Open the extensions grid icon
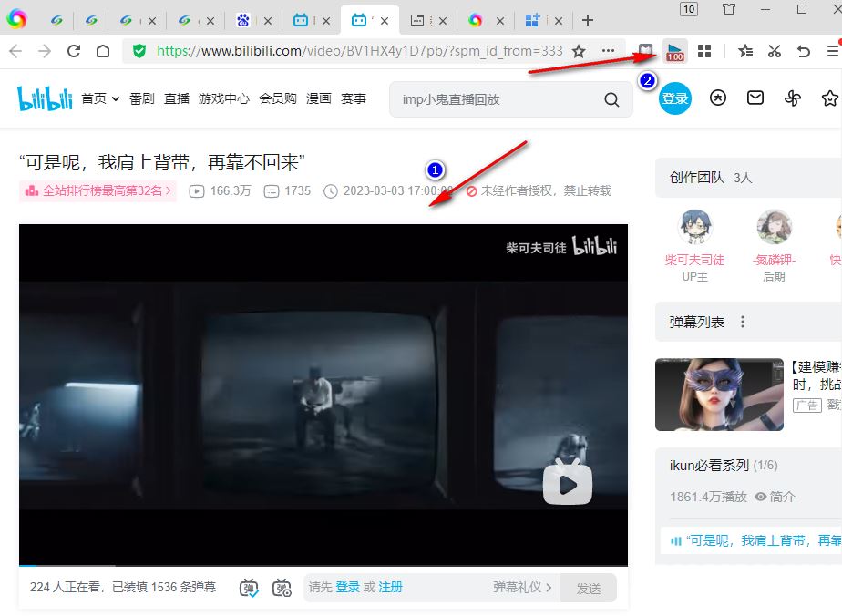The width and height of the screenshot is (842, 616). click(704, 51)
